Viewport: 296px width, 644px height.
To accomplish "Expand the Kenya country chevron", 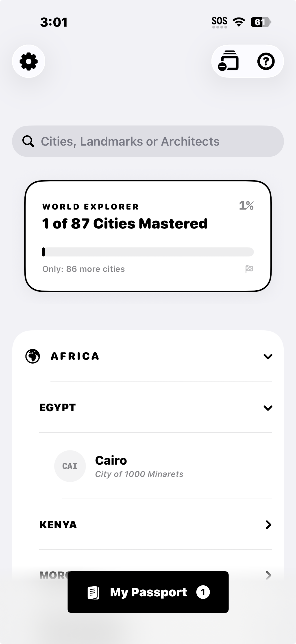I will point(268,525).
